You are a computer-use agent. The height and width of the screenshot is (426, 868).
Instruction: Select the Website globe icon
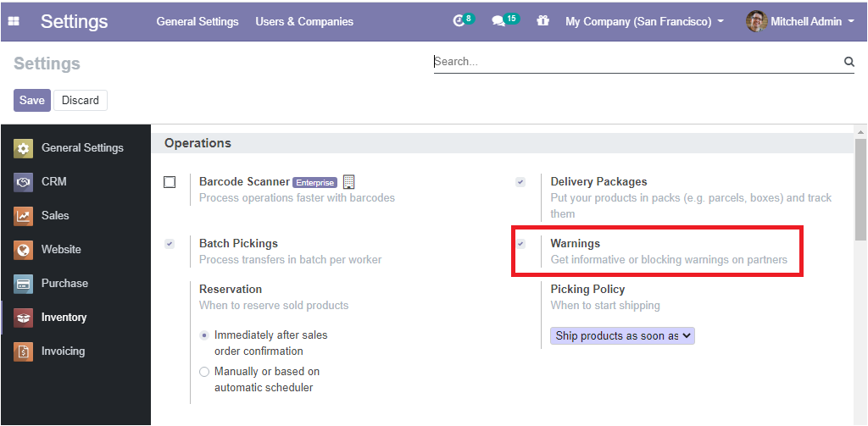tap(23, 250)
